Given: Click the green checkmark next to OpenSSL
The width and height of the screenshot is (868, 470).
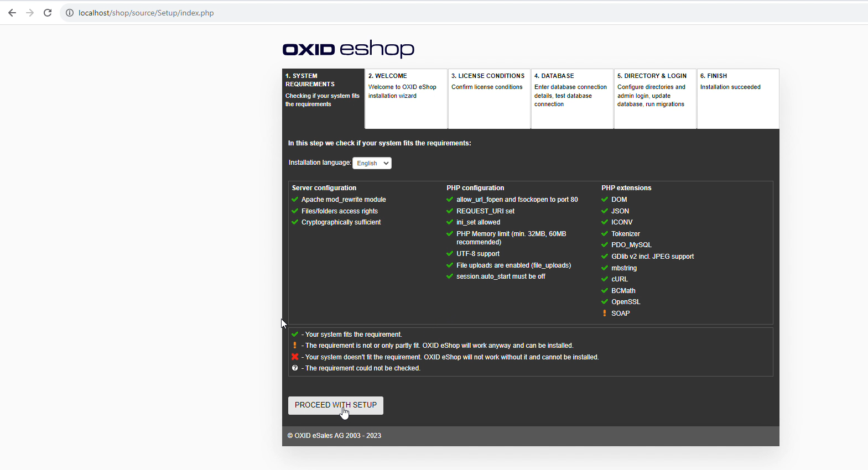Looking at the screenshot, I should pos(605,302).
